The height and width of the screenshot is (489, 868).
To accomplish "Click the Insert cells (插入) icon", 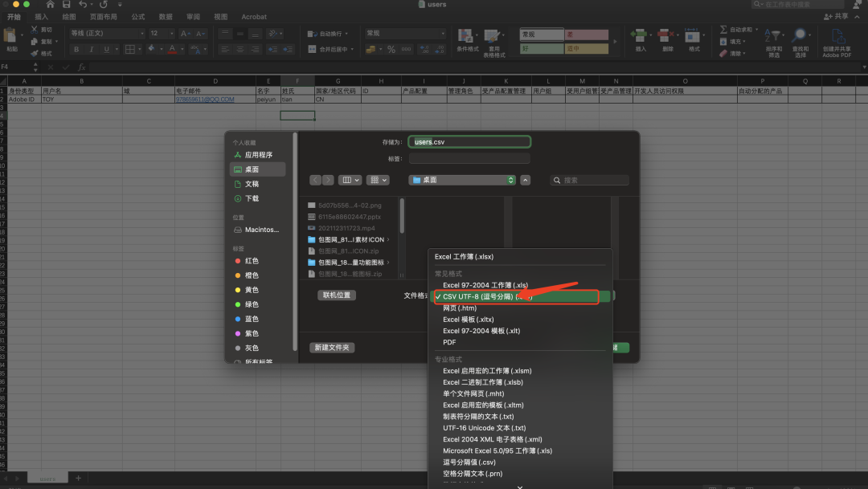I will [640, 36].
